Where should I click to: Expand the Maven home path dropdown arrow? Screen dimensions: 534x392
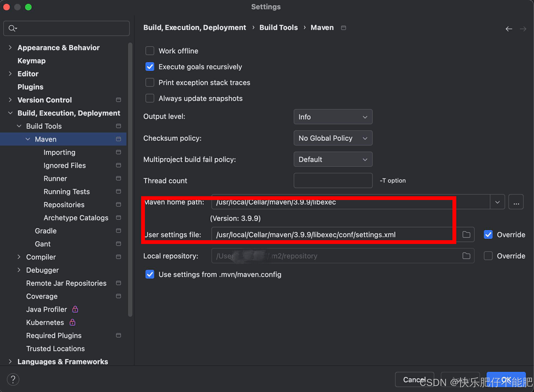pyautogui.click(x=497, y=202)
